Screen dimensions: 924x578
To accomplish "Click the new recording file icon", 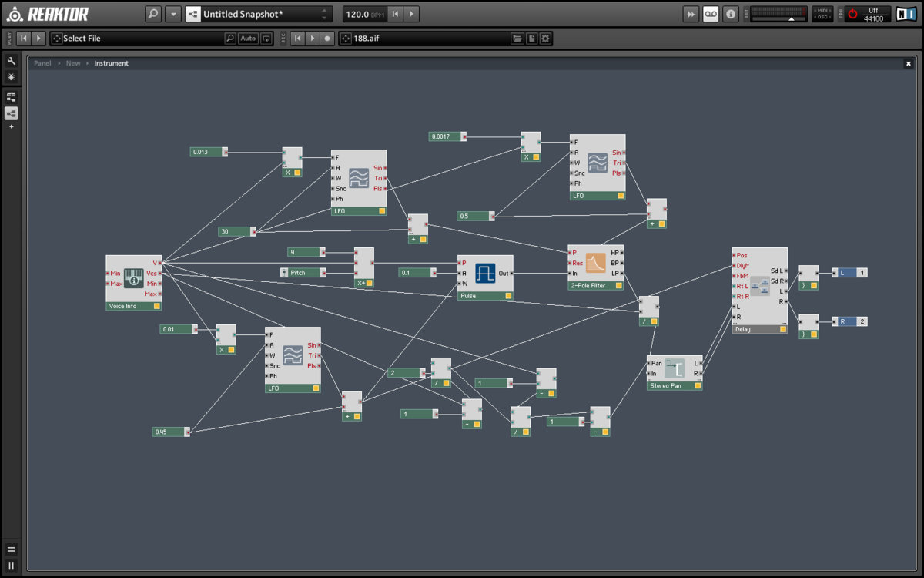I will pyautogui.click(x=531, y=39).
